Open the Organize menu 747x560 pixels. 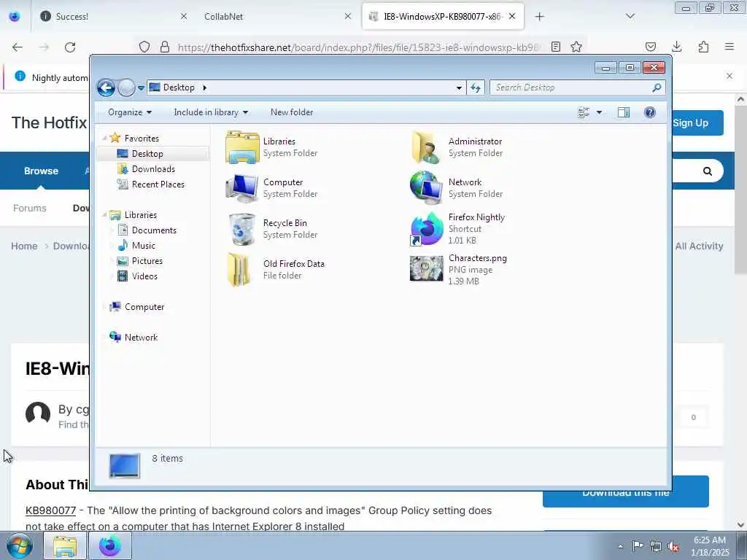[130, 112]
